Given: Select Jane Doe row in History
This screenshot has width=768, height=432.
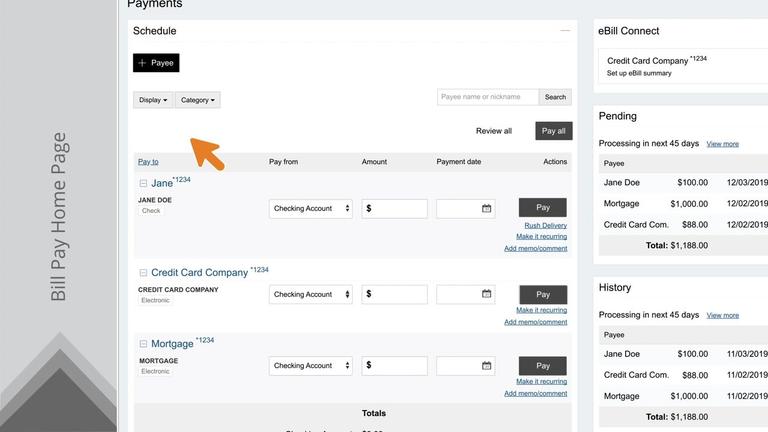Looking at the screenshot, I should 684,354.
